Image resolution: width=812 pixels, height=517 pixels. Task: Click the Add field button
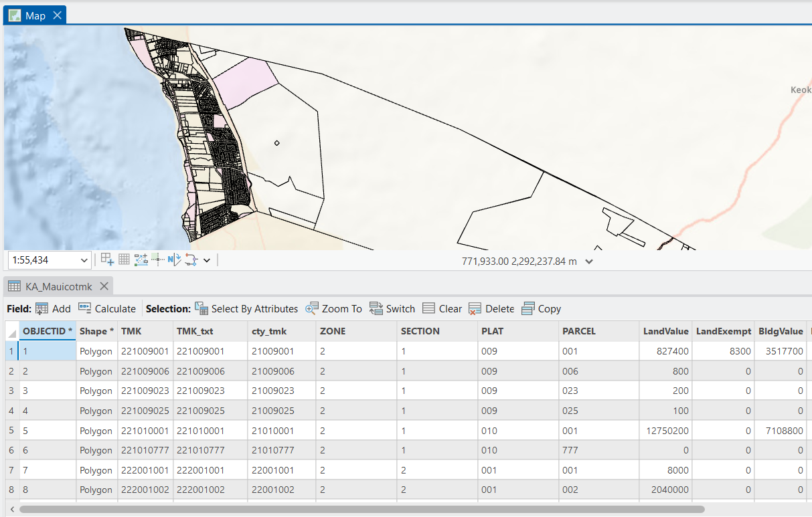click(53, 308)
